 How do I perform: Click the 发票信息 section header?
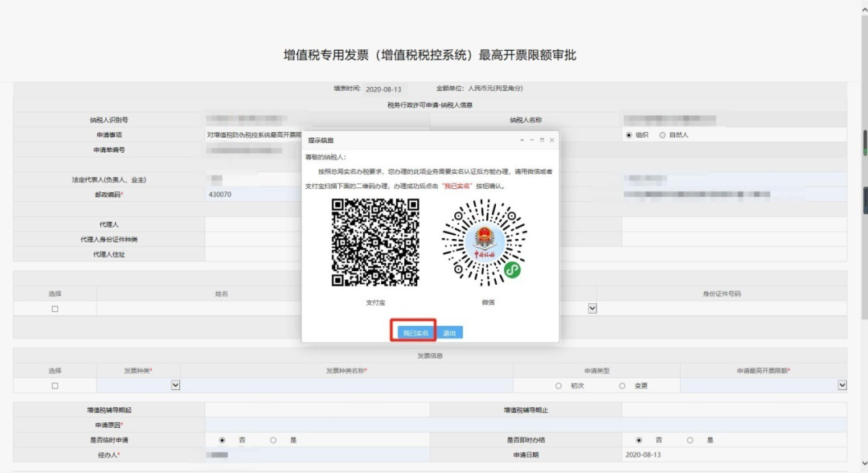pos(430,356)
